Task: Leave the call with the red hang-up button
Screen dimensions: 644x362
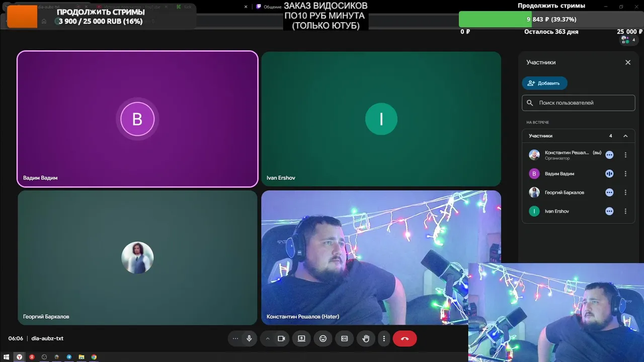Action: point(405,338)
